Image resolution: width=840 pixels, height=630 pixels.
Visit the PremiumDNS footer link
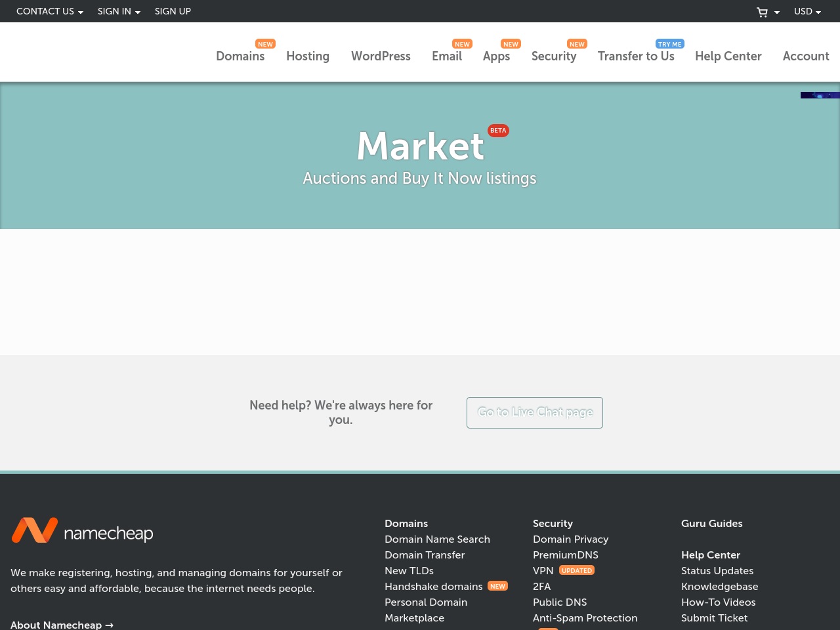[566, 555]
